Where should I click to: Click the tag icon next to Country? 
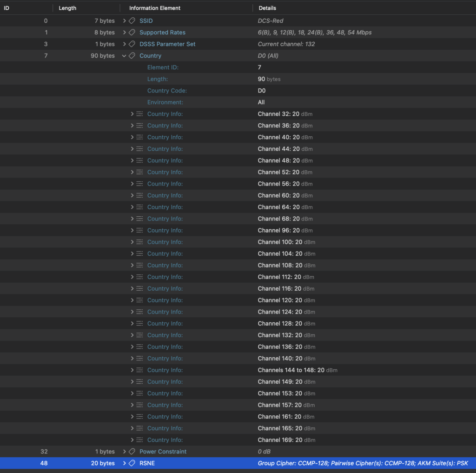(132, 56)
